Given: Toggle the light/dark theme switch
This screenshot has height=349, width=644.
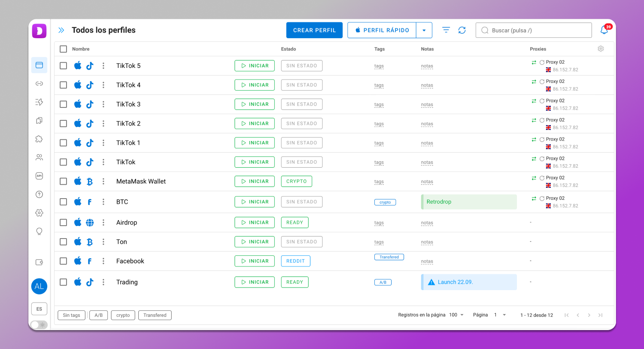Looking at the screenshot, I should click(39, 325).
